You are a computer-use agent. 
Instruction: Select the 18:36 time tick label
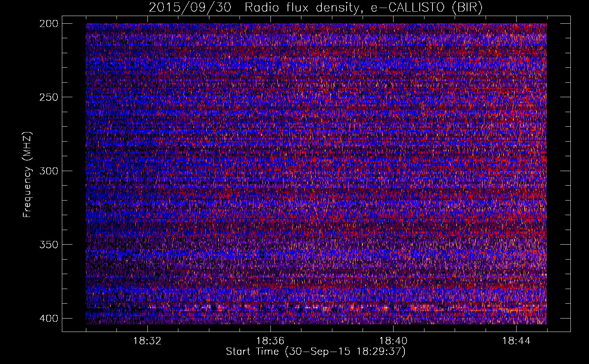(x=270, y=341)
